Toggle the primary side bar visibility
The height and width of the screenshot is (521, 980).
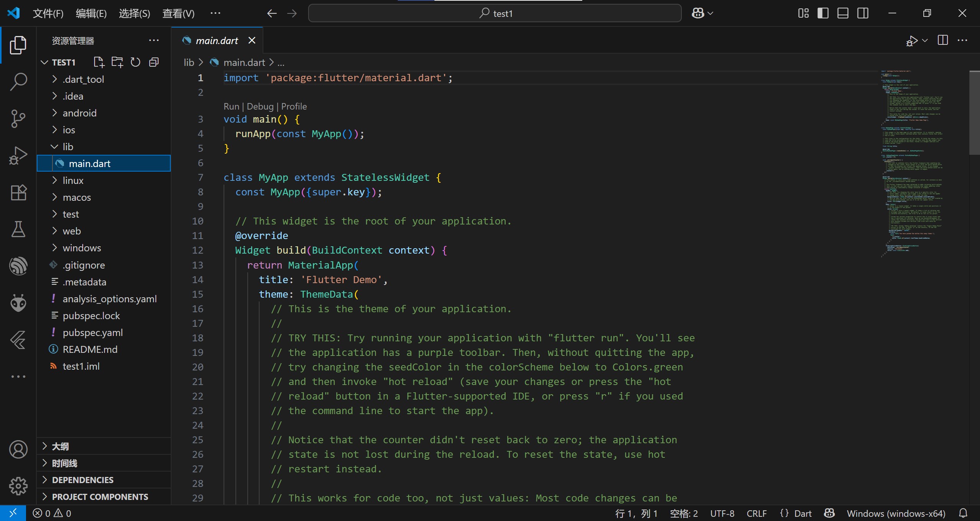pos(823,13)
